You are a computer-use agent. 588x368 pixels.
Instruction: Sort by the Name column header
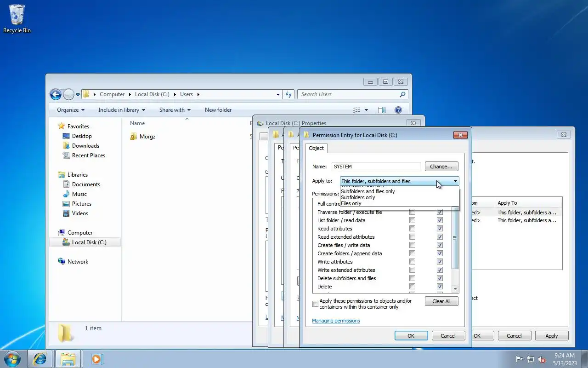point(137,123)
